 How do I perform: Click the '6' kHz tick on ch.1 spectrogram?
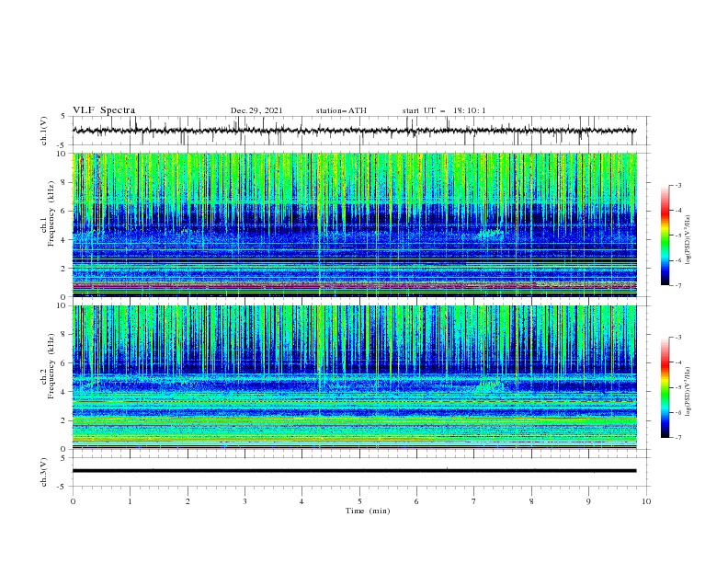(64, 211)
